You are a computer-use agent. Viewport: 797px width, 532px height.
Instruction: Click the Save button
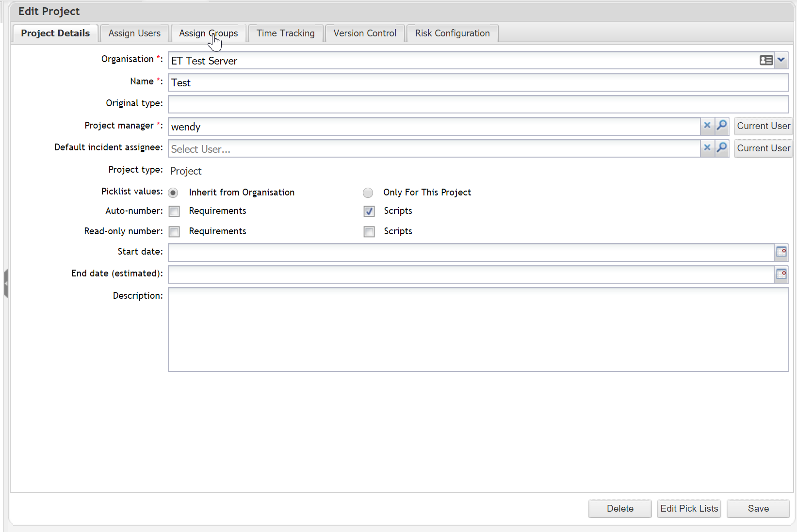click(x=758, y=509)
